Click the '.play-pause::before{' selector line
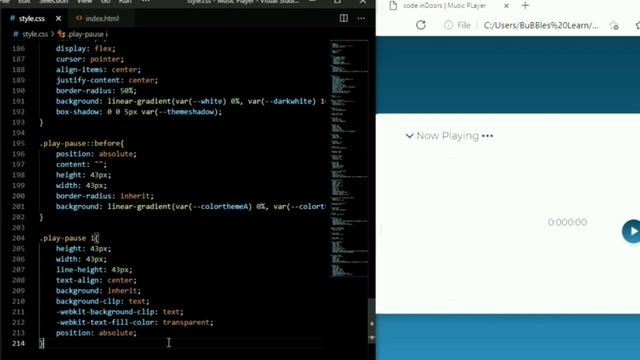Screen dimensions: 640x360 (x=82, y=143)
